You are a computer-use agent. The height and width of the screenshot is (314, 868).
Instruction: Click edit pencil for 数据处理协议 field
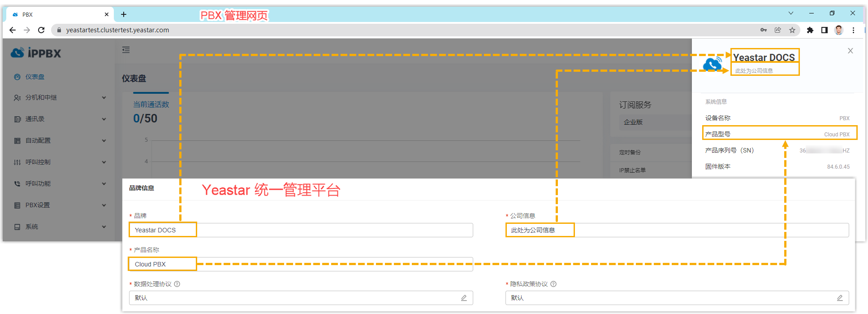click(x=464, y=298)
